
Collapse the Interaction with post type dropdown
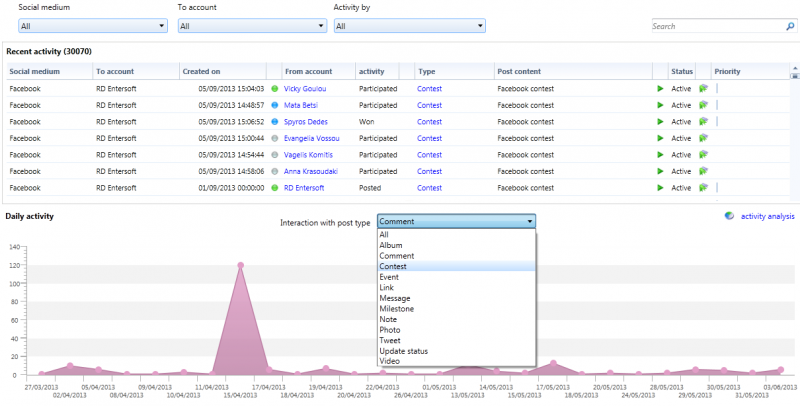530,221
